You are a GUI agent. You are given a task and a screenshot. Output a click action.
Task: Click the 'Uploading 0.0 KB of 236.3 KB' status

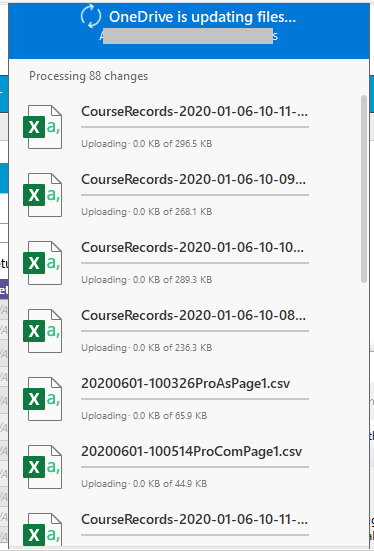tap(147, 348)
